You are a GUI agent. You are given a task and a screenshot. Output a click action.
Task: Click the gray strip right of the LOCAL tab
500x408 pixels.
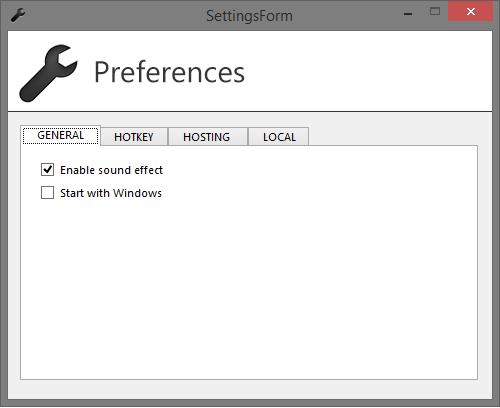[393, 136]
